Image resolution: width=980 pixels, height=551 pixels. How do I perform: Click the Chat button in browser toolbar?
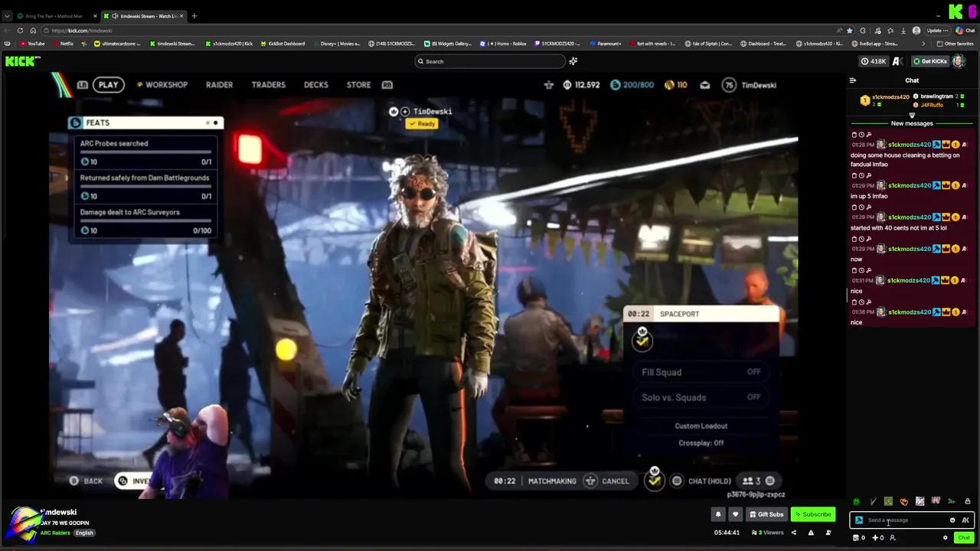[965, 31]
